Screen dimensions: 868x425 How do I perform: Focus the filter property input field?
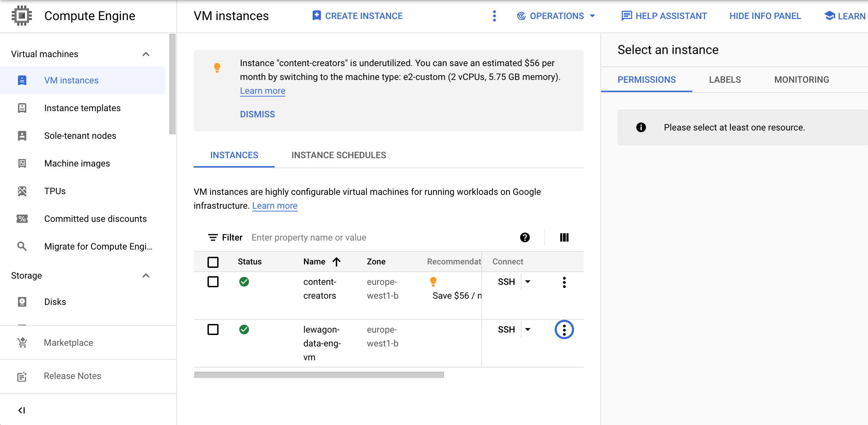(380, 237)
